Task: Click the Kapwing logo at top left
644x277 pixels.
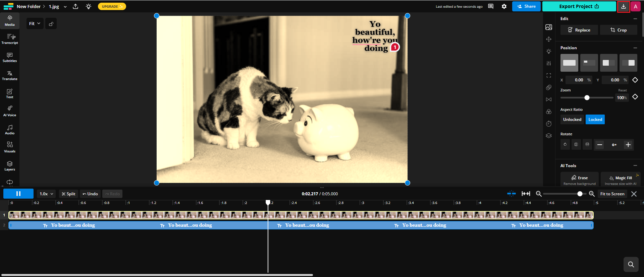Action: point(8,6)
